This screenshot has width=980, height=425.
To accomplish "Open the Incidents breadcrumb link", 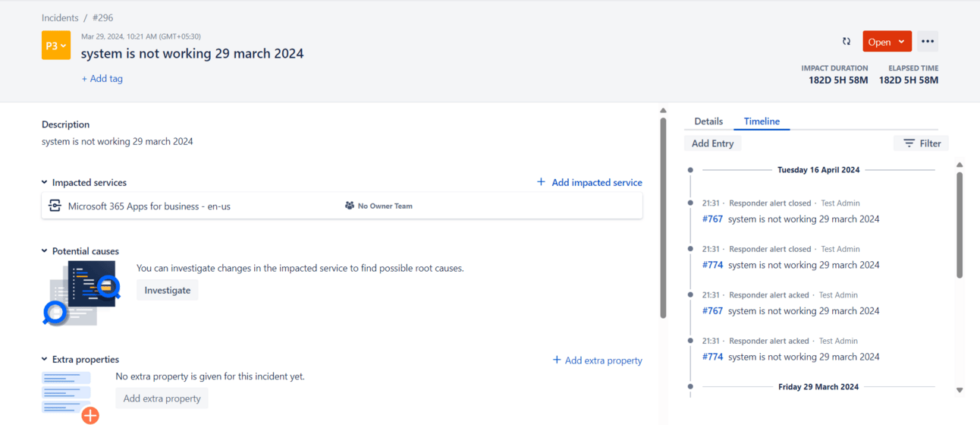I will pyautogui.click(x=60, y=17).
